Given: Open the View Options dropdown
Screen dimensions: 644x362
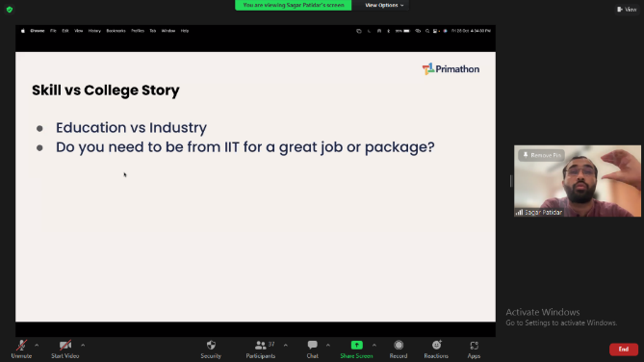Looking at the screenshot, I should (x=384, y=5).
